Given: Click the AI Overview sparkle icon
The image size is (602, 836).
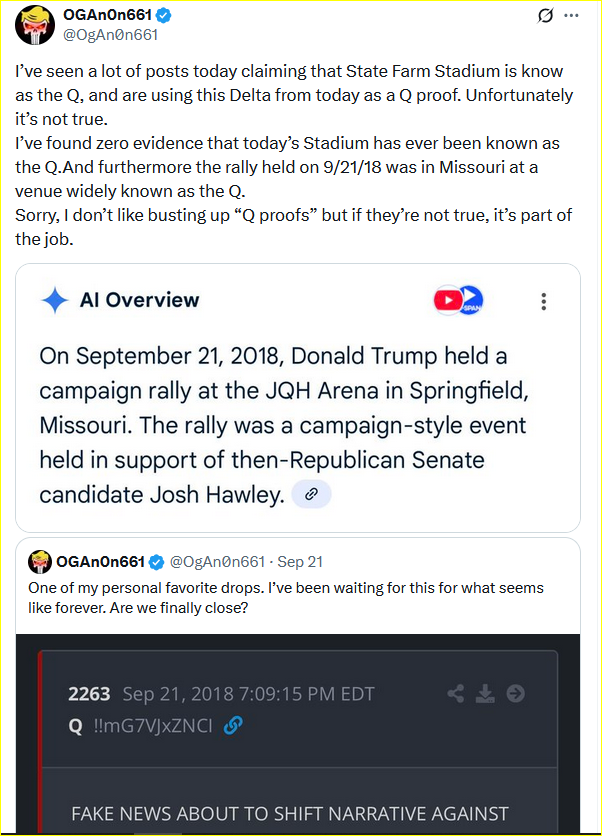Looking at the screenshot, I should coord(55,300).
